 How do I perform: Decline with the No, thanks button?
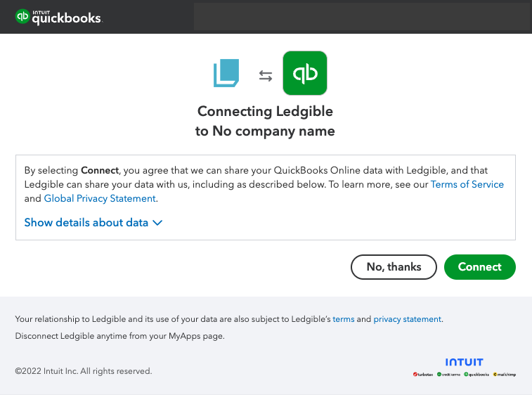394,267
